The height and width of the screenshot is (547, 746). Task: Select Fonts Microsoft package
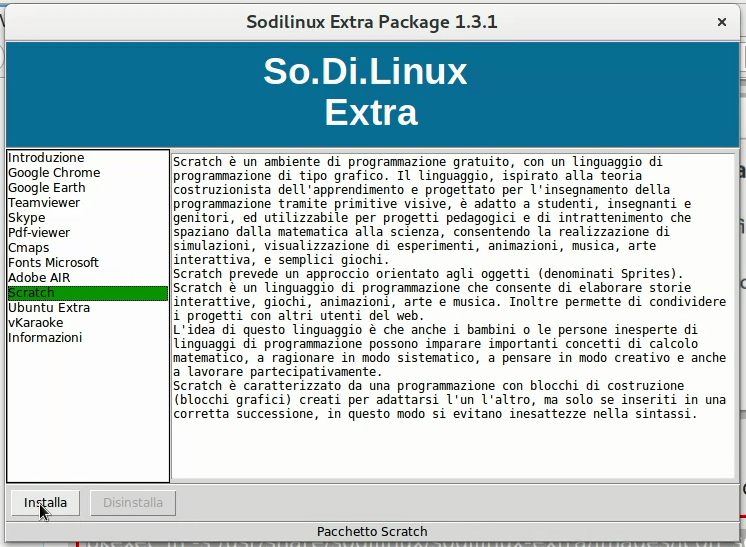(53, 263)
